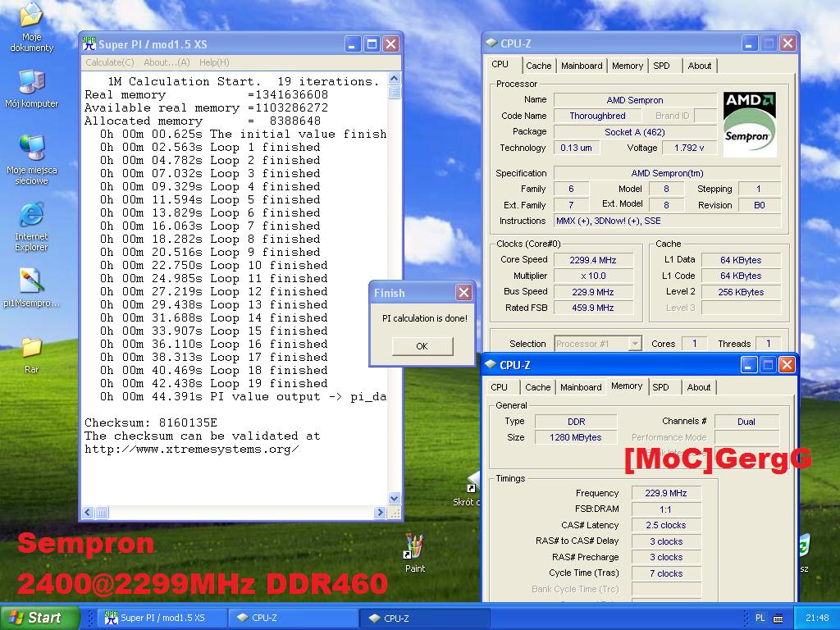The width and height of the screenshot is (840, 630).
Task: Click the Package Socket A (462) field
Action: click(635, 132)
